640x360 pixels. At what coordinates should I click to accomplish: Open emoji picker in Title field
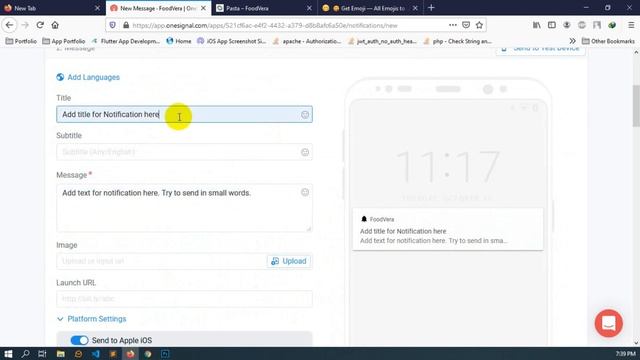[x=305, y=115]
